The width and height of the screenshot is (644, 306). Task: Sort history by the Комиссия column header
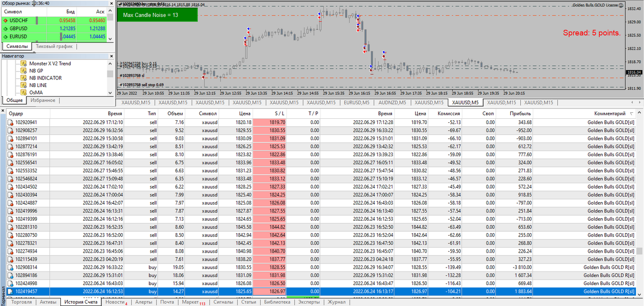tap(445, 114)
